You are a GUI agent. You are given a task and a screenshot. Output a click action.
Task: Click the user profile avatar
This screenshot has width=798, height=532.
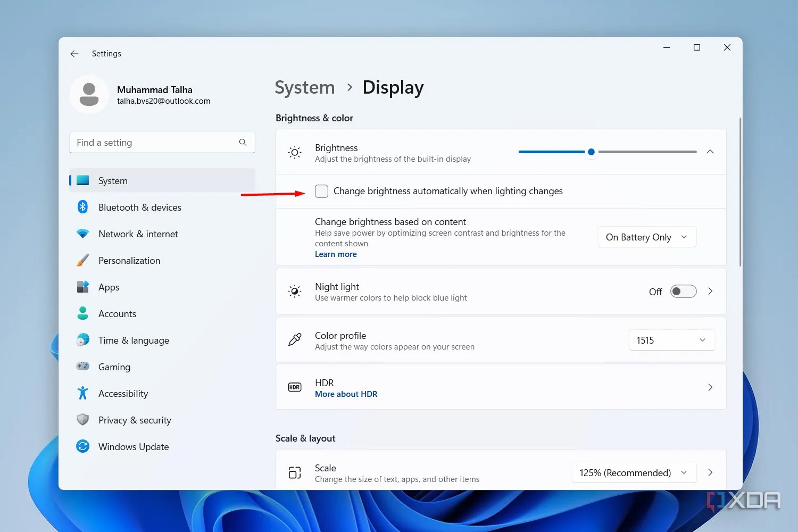(89, 94)
